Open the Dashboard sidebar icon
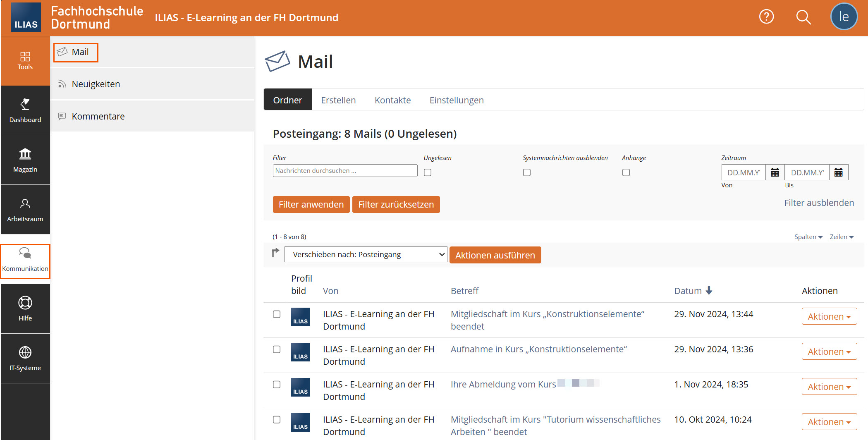The image size is (868, 440). 25,110
